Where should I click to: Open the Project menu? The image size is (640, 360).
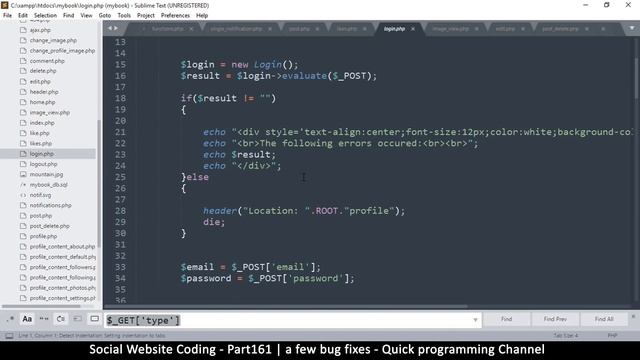(x=146, y=16)
